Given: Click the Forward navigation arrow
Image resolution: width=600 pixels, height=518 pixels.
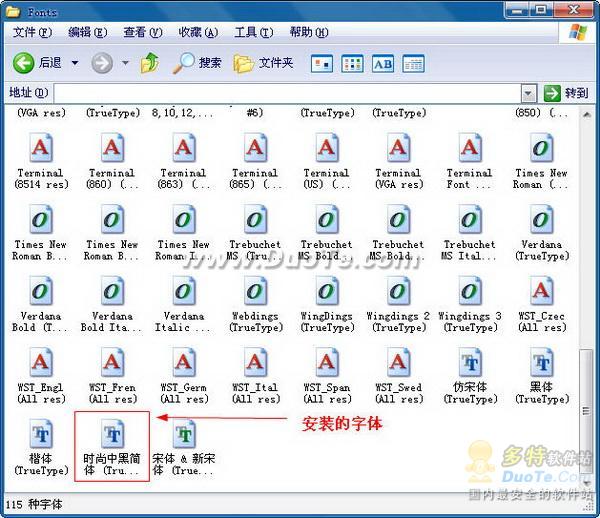Looking at the screenshot, I should (x=102, y=63).
